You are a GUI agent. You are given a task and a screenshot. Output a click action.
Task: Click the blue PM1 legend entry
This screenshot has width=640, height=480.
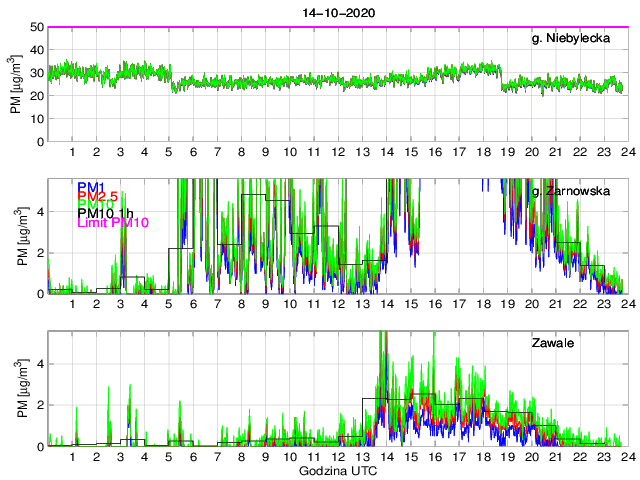(91, 187)
